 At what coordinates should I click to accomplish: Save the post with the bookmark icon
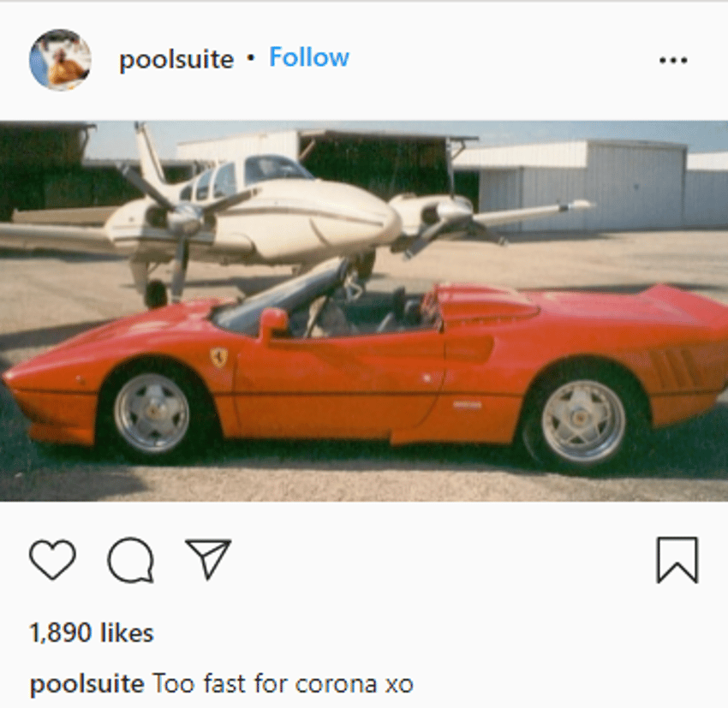click(677, 560)
